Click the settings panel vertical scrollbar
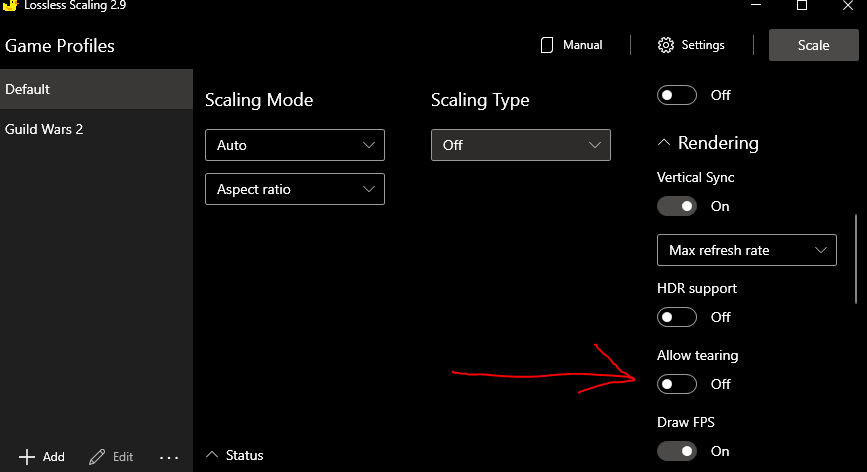867x472 pixels. click(x=856, y=258)
